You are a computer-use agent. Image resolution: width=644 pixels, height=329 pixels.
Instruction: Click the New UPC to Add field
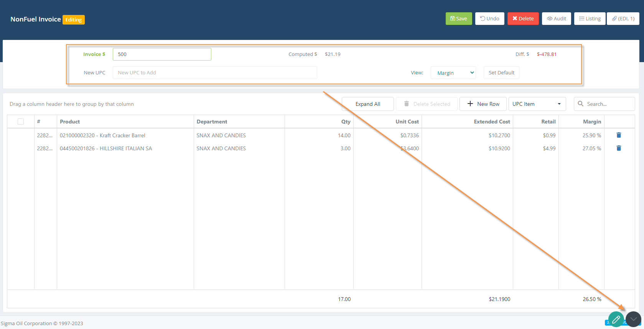point(215,72)
